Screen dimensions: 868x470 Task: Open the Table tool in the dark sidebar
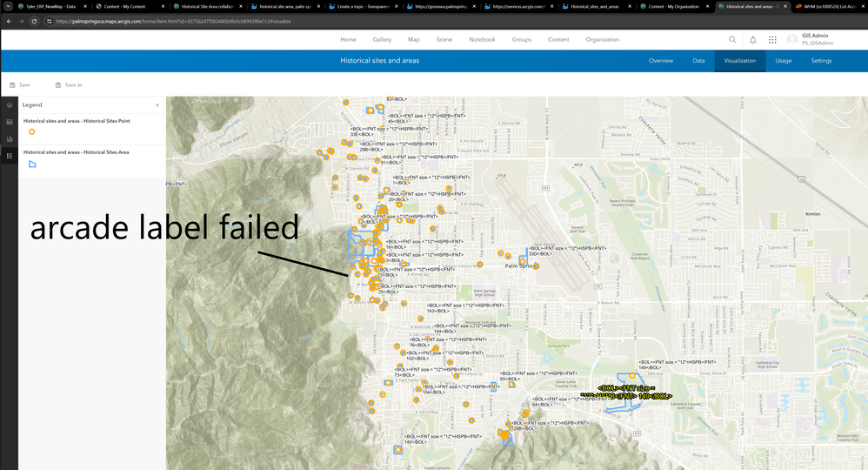(10, 122)
